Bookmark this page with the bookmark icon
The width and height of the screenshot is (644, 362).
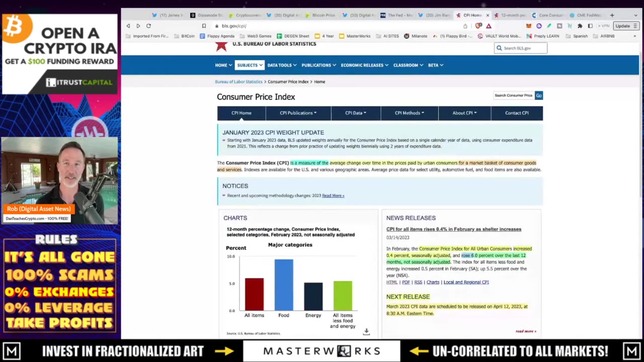(204, 26)
